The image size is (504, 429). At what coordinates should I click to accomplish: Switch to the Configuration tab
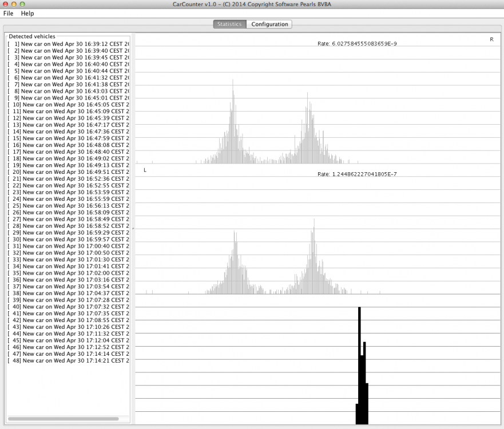(x=269, y=24)
